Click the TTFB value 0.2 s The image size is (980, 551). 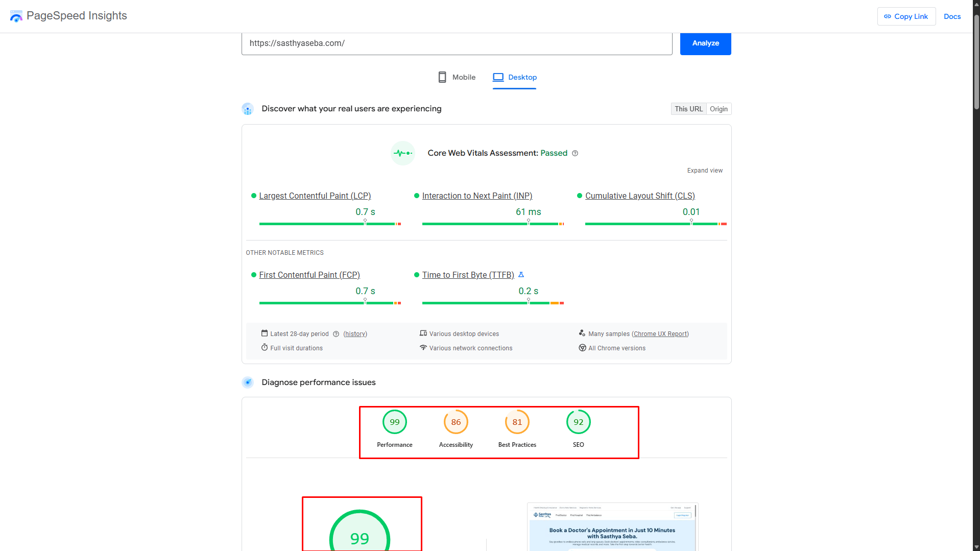coord(529,291)
